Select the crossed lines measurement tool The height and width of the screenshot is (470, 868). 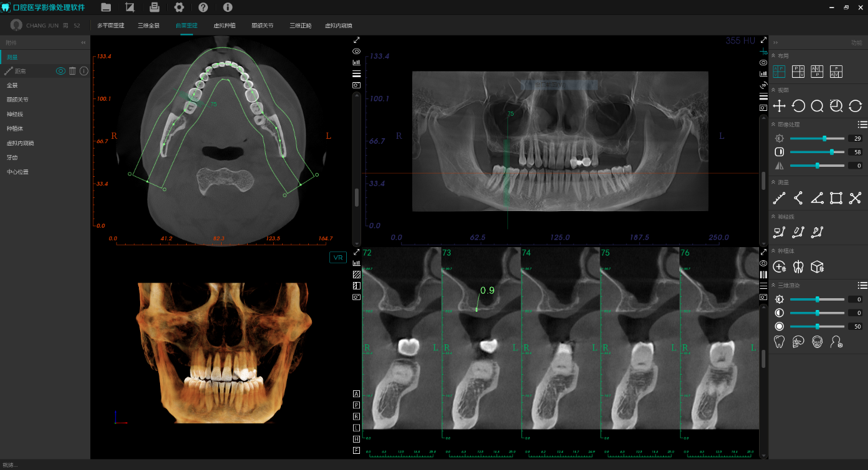tap(855, 198)
